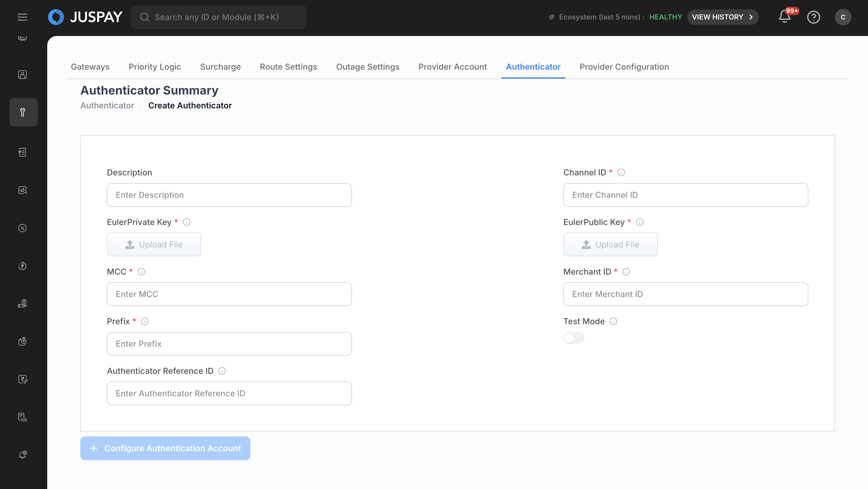The width and height of the screenshot is (868, 489).
Task: Open the Provider Configuration tab
Action: click(x=624, y=67)
